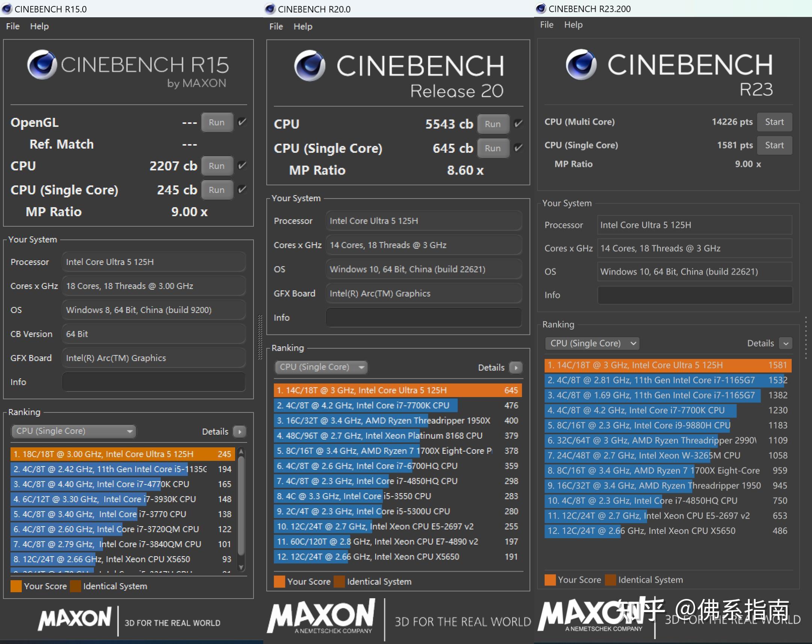Click the MAXON logo in R20 window
This screenshot has width=812, height=644.
pos(321,616)
